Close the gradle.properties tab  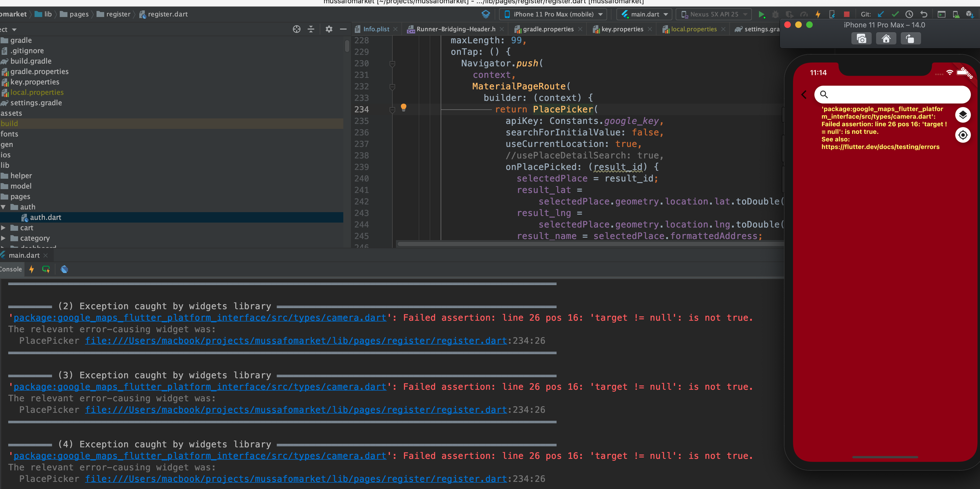pyautogui.click(x=580, y=29)
